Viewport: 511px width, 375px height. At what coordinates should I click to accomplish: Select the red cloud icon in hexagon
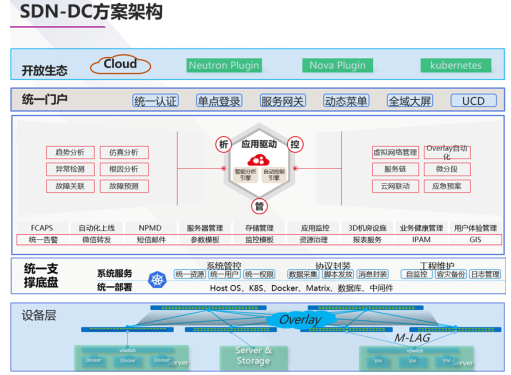pyautogui.click(x=258, y=160)
